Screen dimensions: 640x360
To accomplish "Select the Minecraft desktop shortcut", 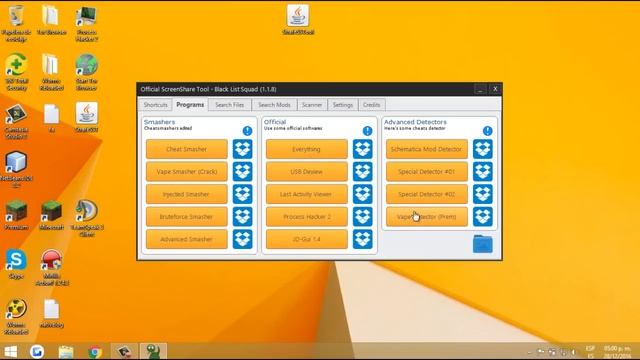I will tap(51, 215).
